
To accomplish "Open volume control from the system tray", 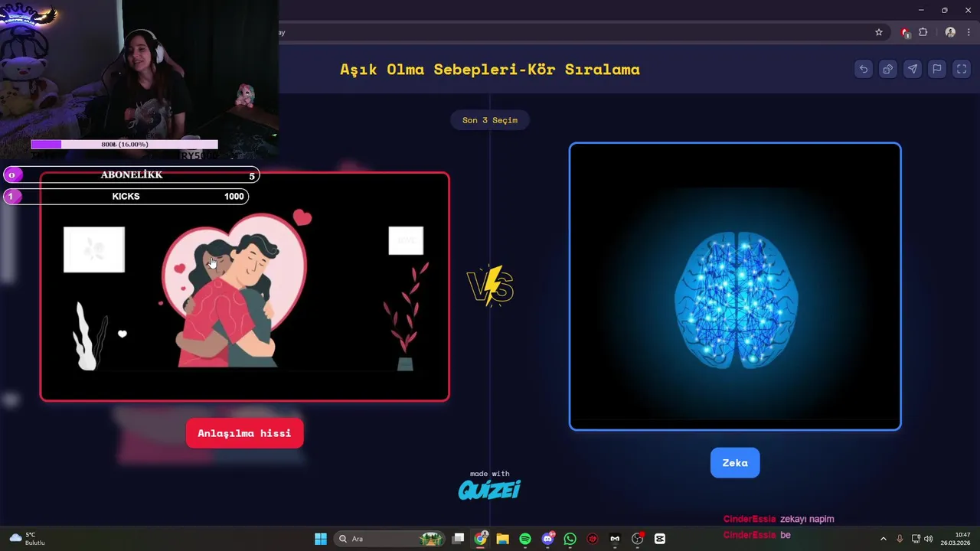I will [x=929, y=539].
